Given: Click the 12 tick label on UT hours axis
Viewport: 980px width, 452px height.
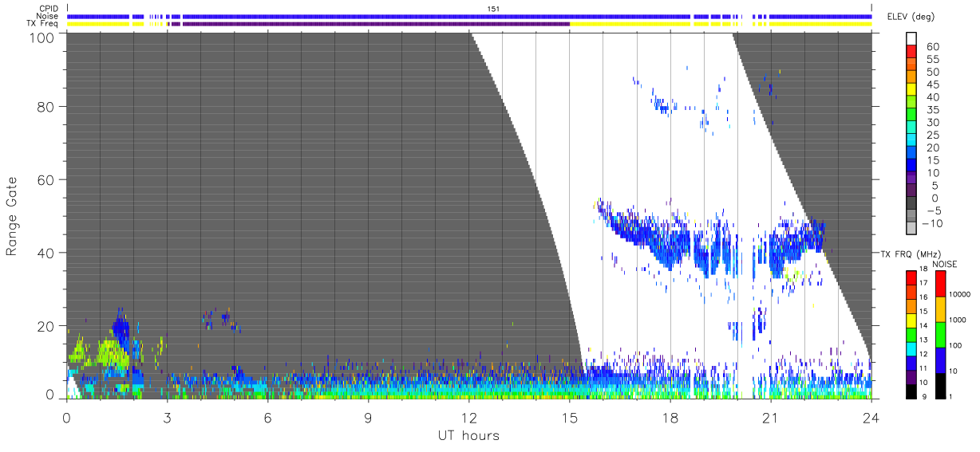Looking at the screenshot, I should pyautogui.click(x=468, y=417).
